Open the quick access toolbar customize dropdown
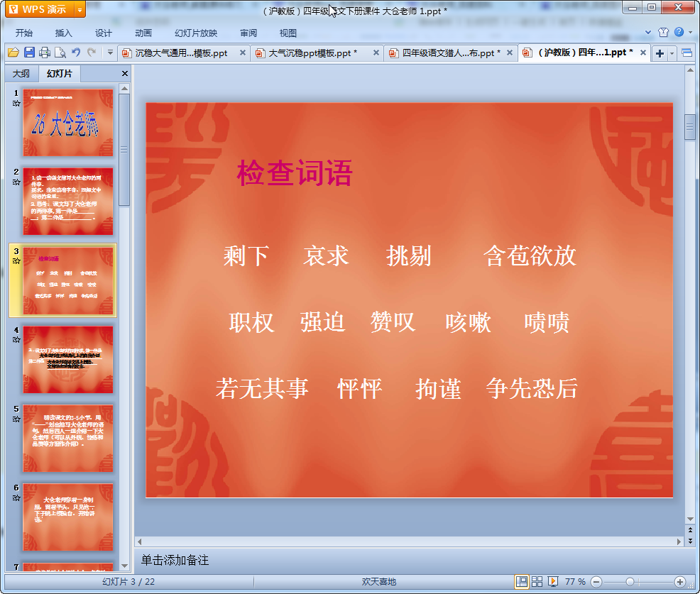 pyautogui.click(x=110, y=53)
